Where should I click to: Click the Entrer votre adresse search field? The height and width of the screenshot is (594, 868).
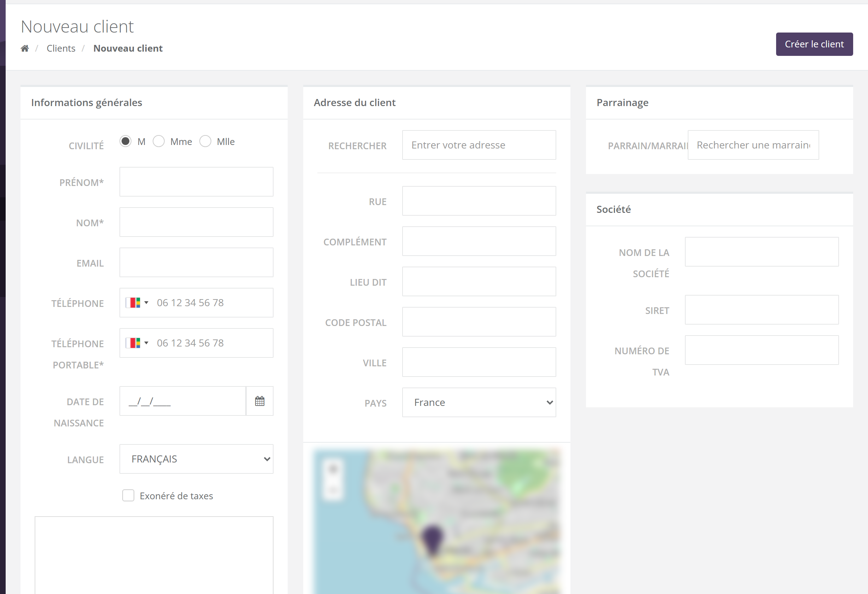click(479, 145)
